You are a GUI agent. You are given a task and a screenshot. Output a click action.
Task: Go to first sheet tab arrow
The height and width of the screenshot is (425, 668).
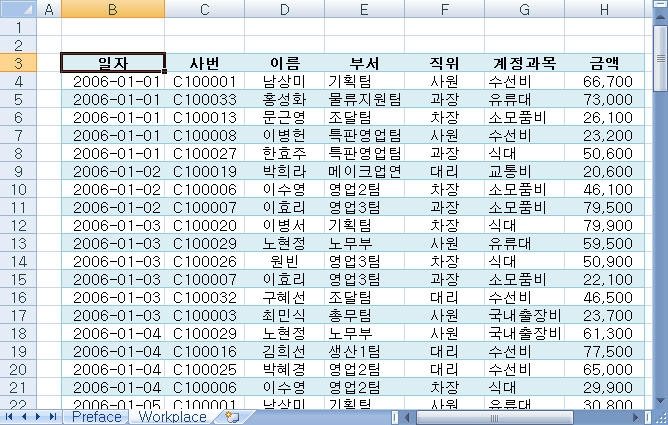tap(9, 417)
